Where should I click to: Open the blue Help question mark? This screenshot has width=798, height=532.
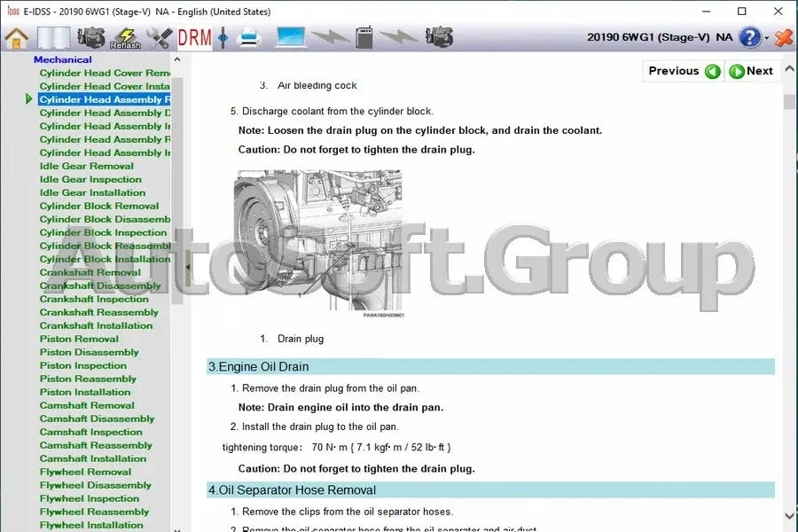point(749,37)
